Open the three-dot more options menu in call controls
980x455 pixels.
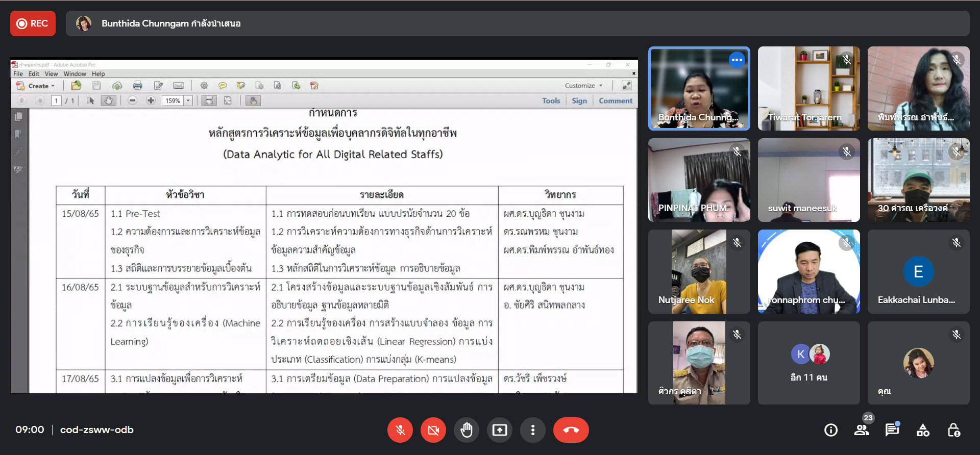[x=533, y=430]
